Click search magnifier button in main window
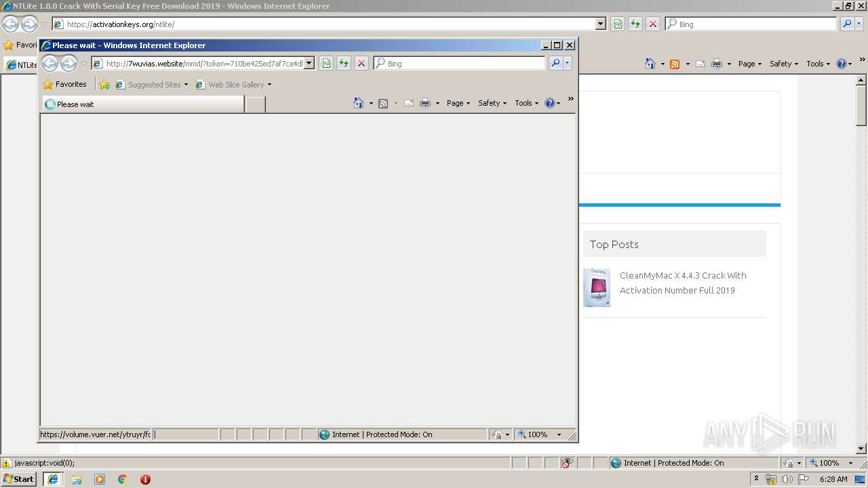The image size is (868, 488). [x=847, y=24]
